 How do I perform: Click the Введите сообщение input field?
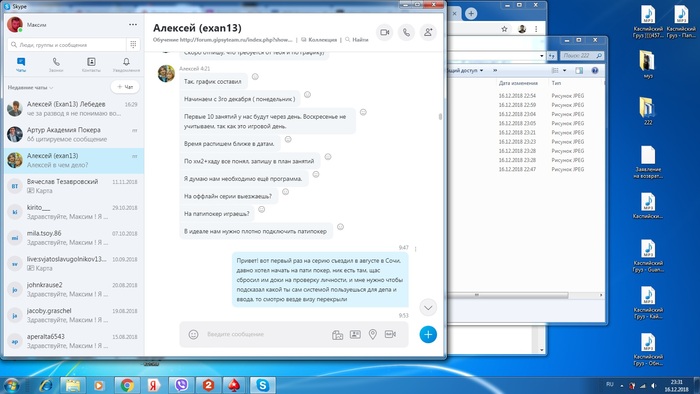pos(266,334)
